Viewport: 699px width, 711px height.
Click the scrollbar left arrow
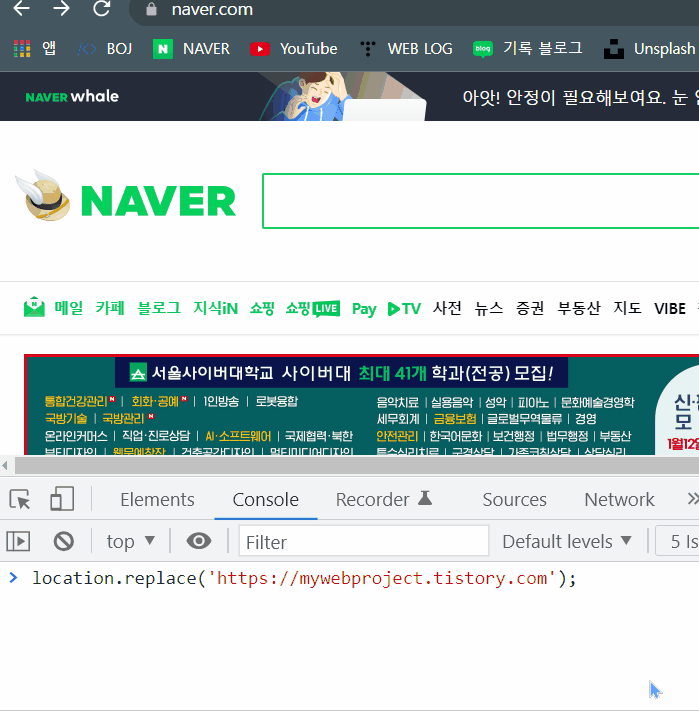coord(5,465)
